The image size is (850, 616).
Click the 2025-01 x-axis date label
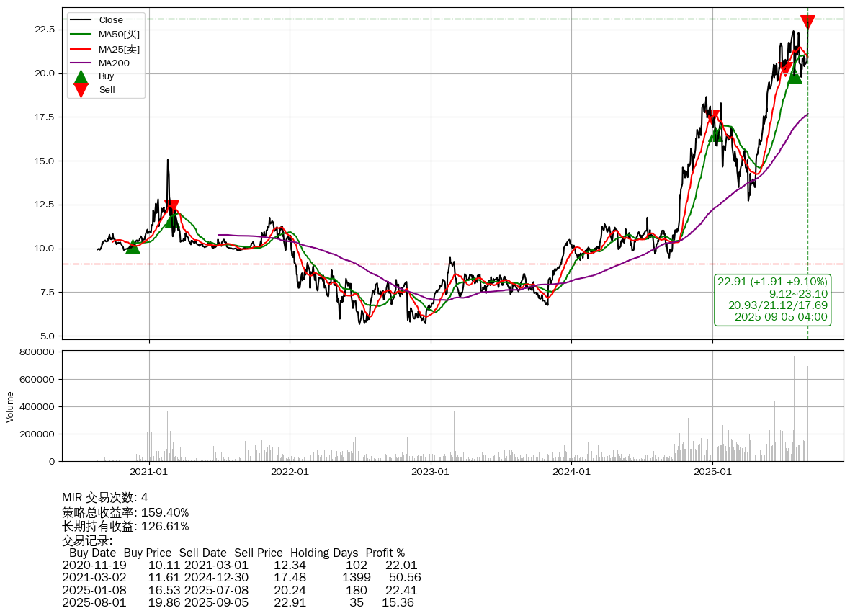click(x=712, y=473)
